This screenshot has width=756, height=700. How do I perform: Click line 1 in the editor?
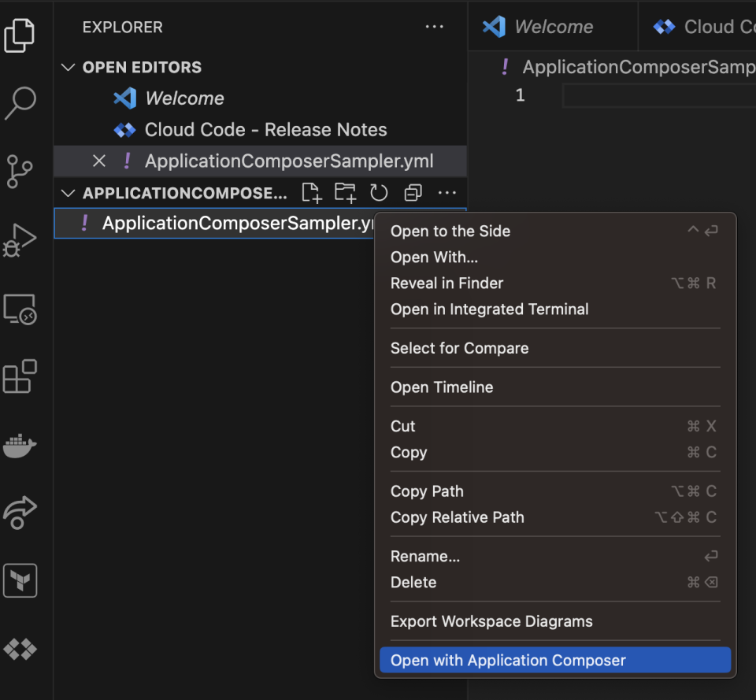520,94
